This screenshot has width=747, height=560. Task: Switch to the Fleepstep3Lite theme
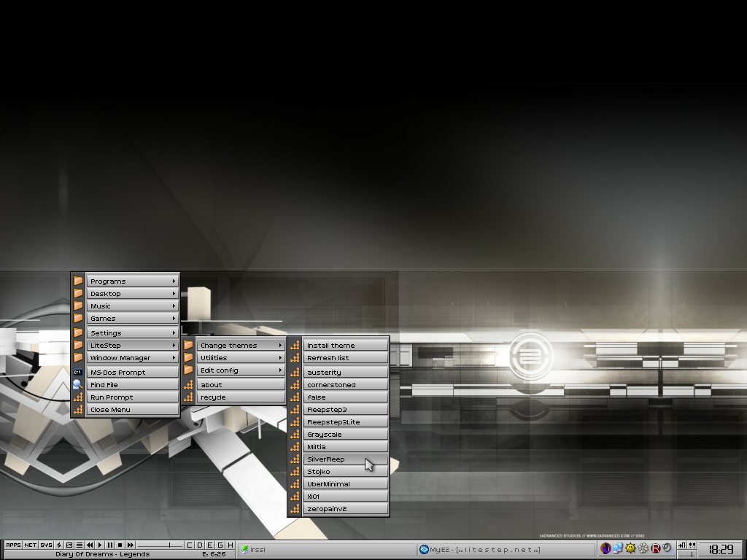[x=346, y=422]
